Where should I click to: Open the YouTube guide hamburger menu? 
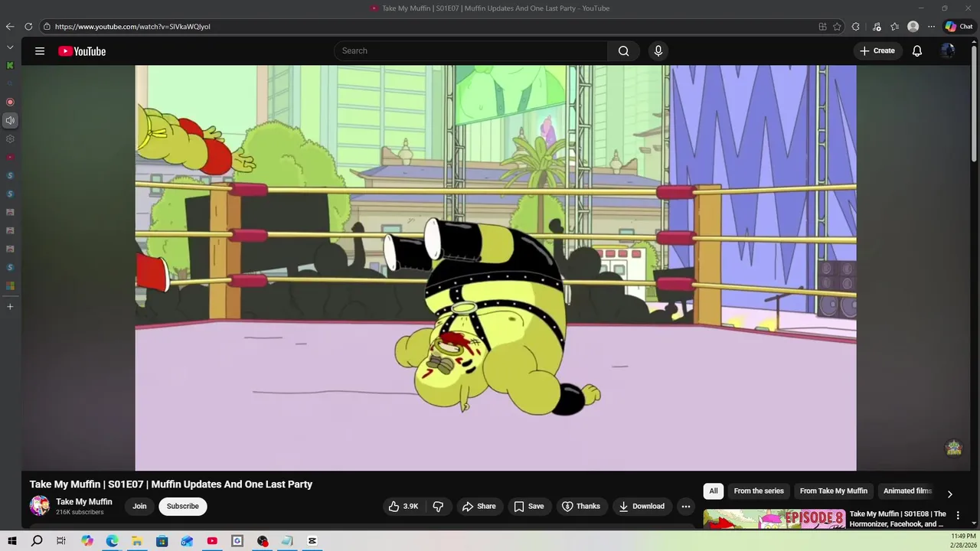[40, 51]
